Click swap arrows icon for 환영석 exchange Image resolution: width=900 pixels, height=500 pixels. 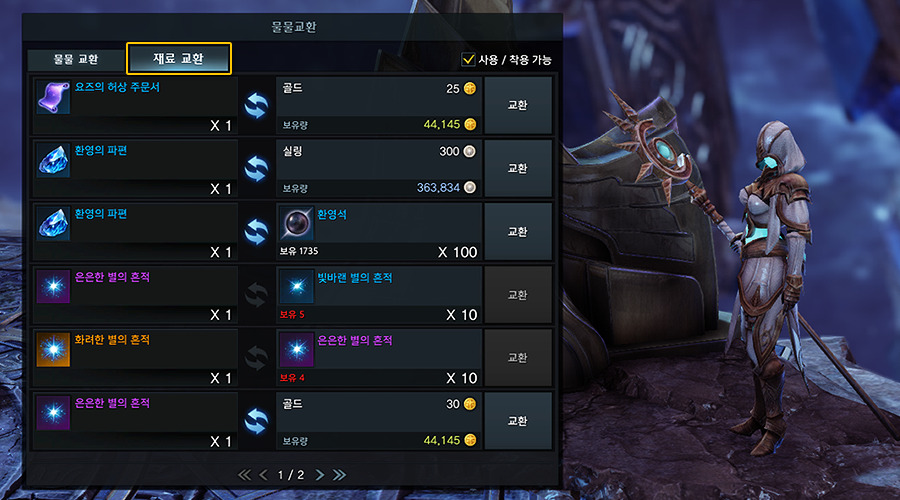click(256, 232)
